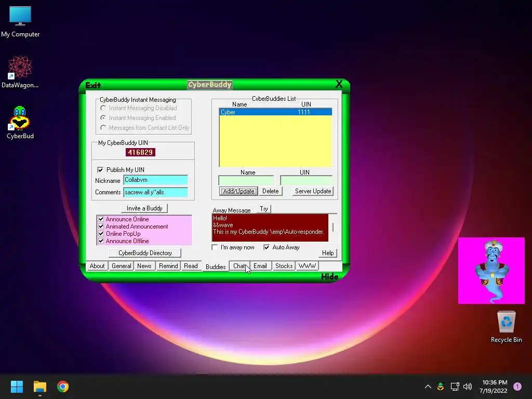Open the network tray icon
532x399 pixels.
pyautogui.click(x=455, y=387)
